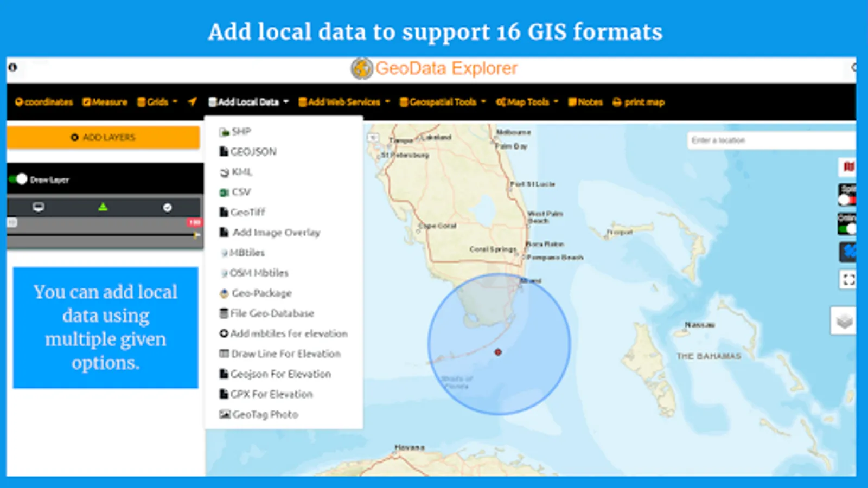Open the Notes tool
The width and height of the screenshot is (868, 488).
coord(585,102)
